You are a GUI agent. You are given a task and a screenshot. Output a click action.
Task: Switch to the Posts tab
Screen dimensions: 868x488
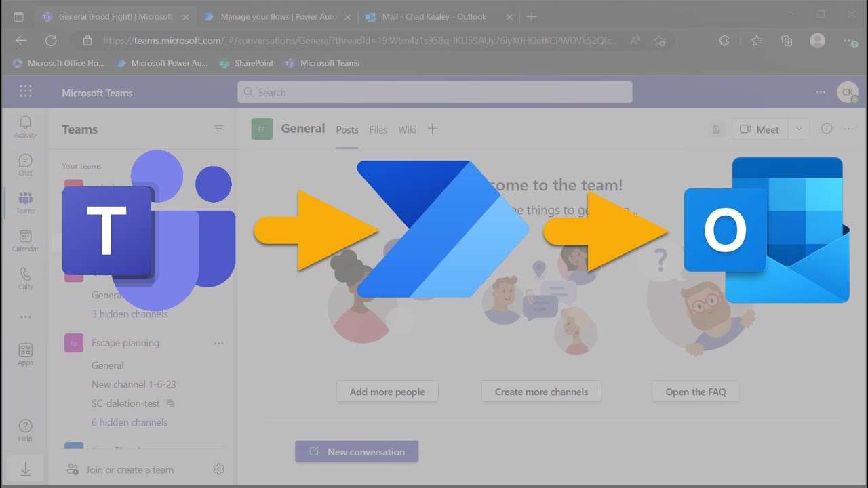coord(347,129)
